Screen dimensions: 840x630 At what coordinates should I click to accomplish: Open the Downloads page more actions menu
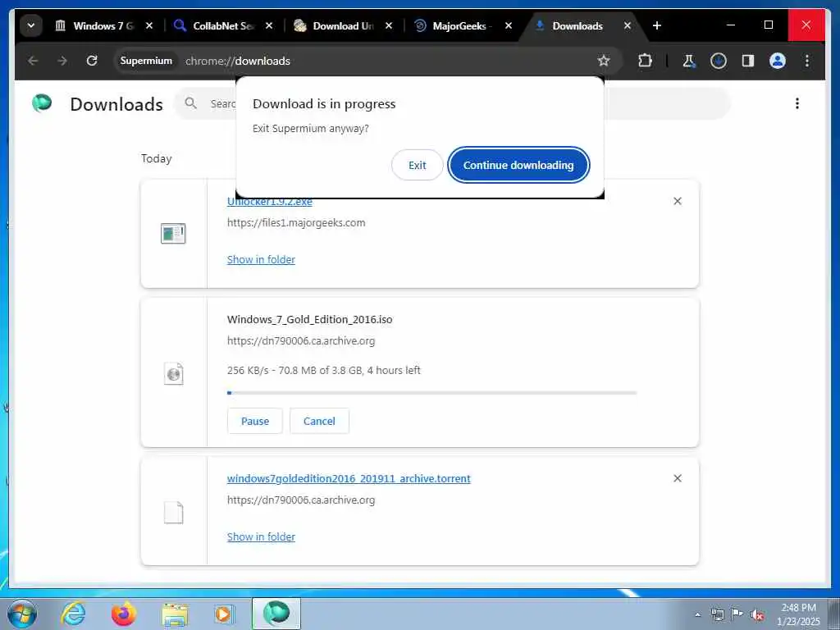pos(797,103)
